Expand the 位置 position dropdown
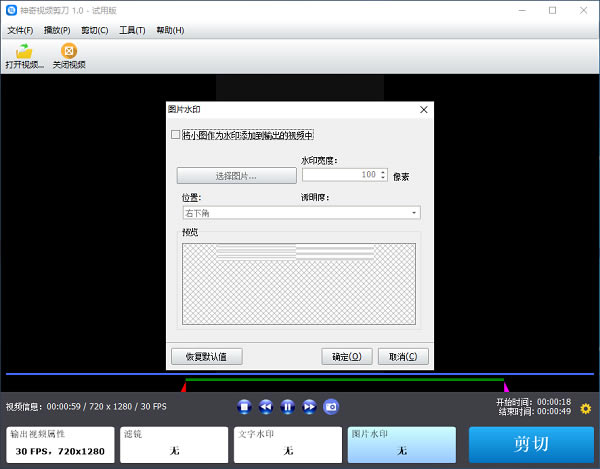This screenshot has height=469, width=600. pyautogui.click(x=300, y=213)
